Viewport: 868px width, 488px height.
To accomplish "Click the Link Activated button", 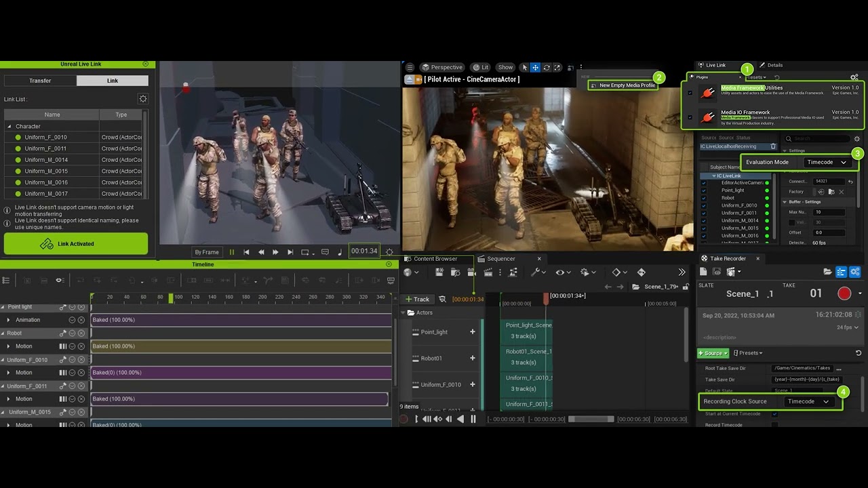I will click(75, 244).
